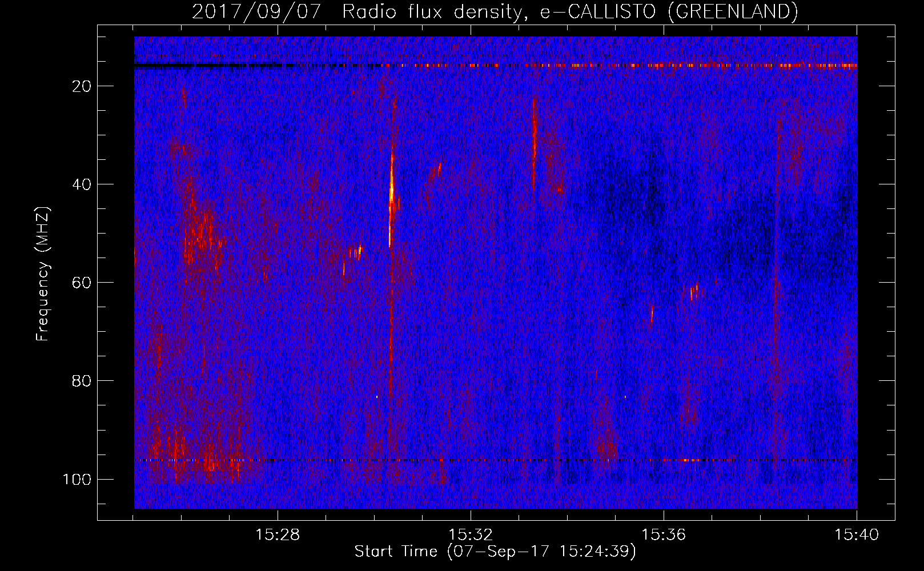Click the 100 MHz frequency tick label
924x571 pixels.
coord(77,479)
